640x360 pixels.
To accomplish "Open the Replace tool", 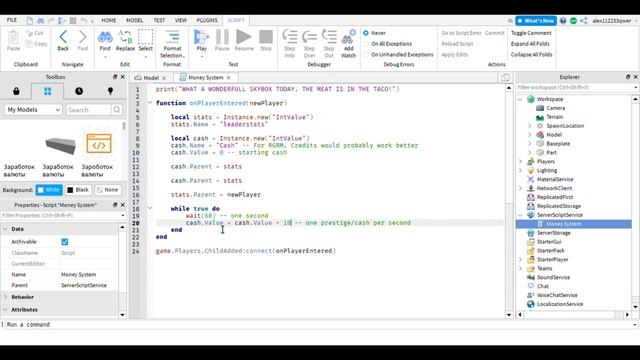I will [x=125, y=37].
